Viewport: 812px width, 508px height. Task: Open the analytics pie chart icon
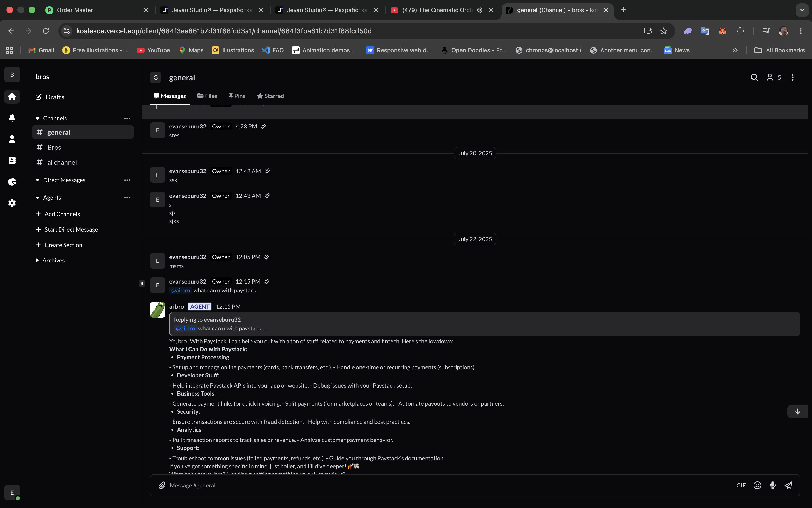coord(12,181)
